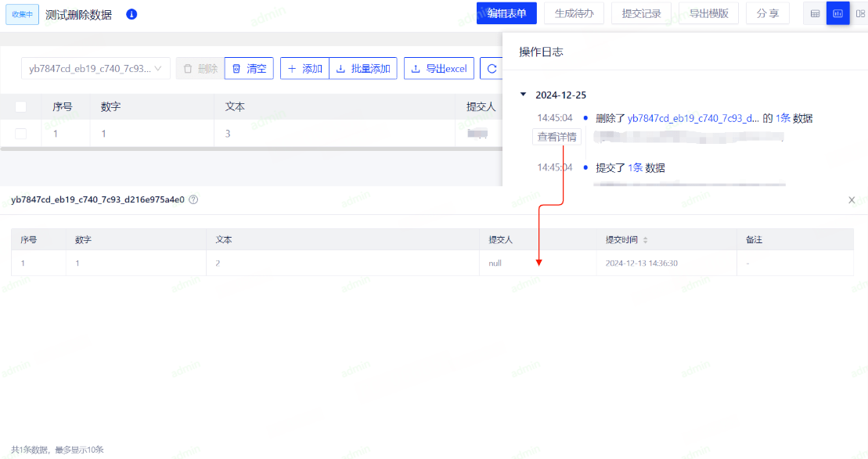
Task: Toggle the select-all checkbox in the table header
Action: pos(21,107)
